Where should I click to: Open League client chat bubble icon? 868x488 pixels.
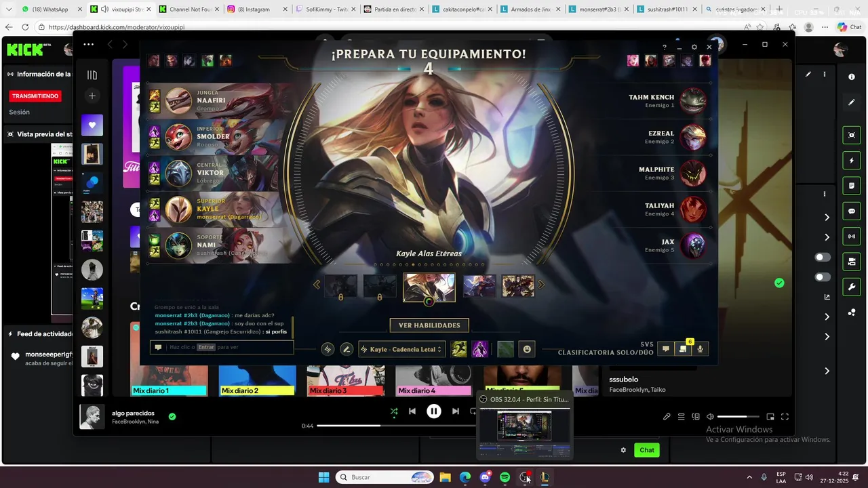[x=666, y=348]
